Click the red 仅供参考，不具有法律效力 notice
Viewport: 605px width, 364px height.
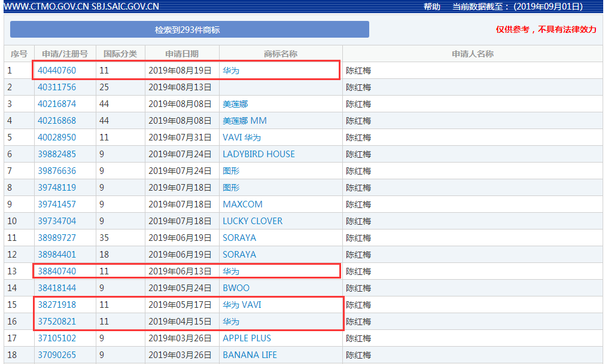tap(546, 30)
